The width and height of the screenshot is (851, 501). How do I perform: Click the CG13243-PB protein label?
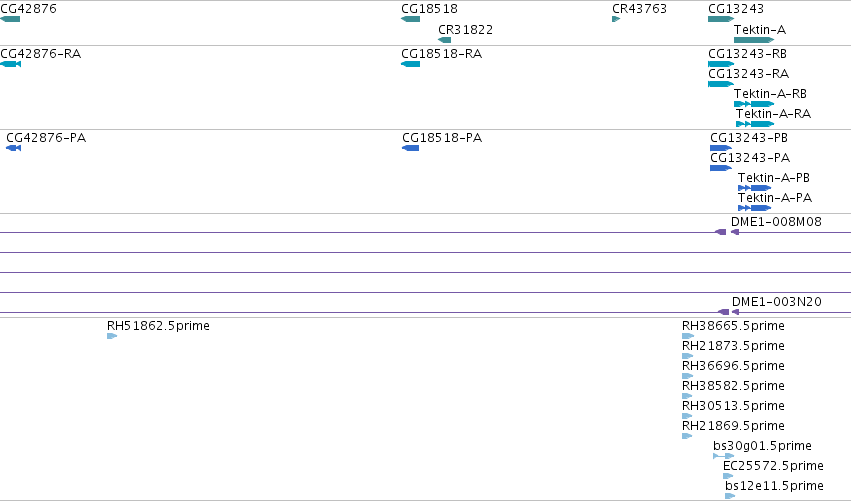pyautogui.click(x=749, y=138)
